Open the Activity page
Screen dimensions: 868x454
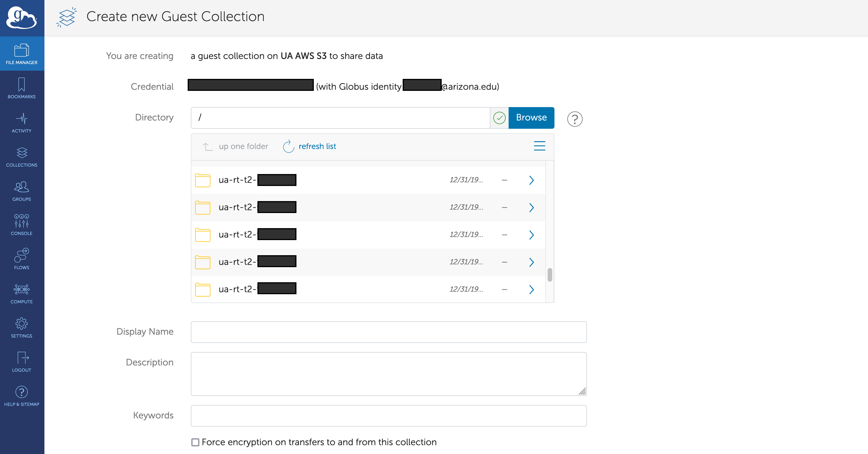point(22,123)
